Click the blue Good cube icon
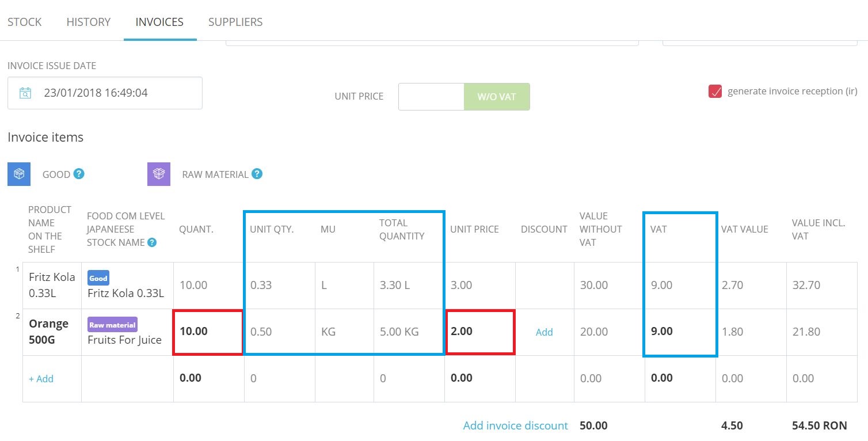 pos(19,174)
